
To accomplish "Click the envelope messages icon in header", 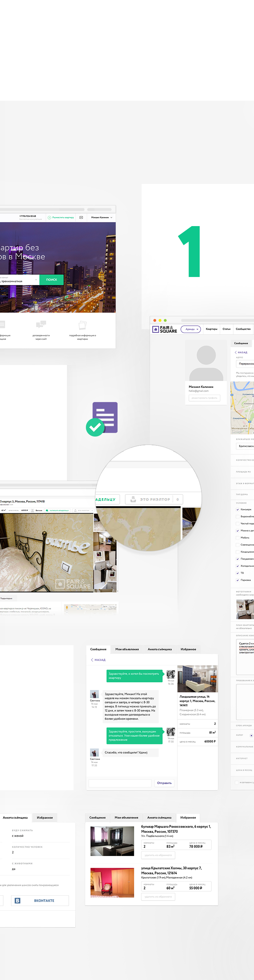I will [81, 218].
